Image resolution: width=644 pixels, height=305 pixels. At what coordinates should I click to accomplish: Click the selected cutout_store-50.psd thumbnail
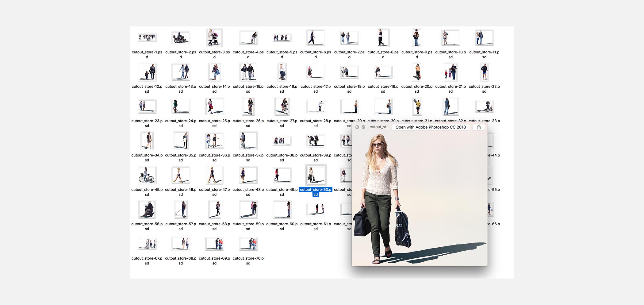point(316,175)
